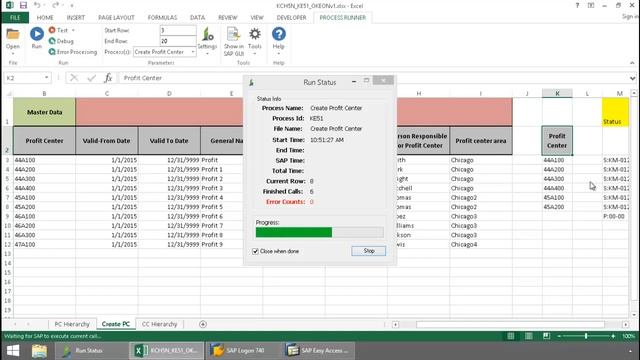
Task: Click the Insert Function fx icon
Action: [108, 78]
